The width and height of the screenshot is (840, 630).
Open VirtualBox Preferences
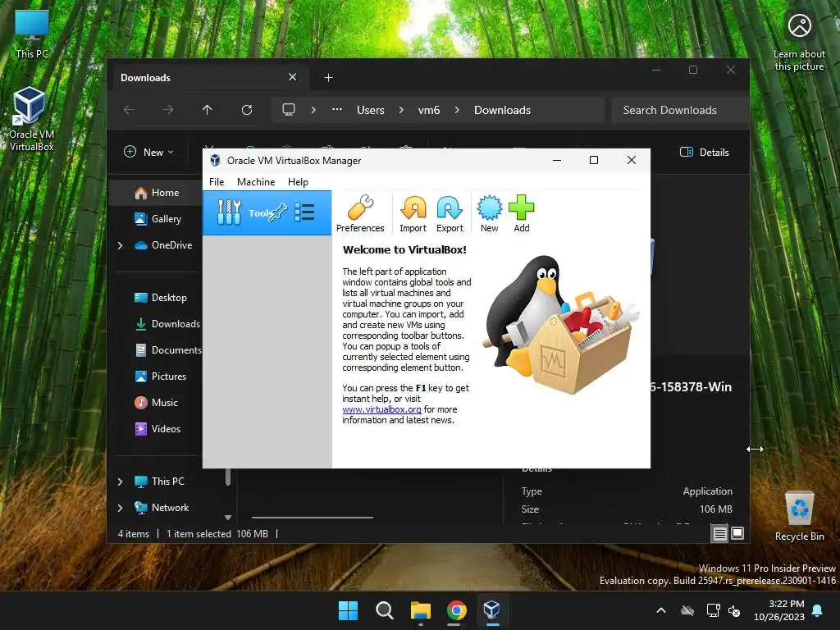coord(360,213)
